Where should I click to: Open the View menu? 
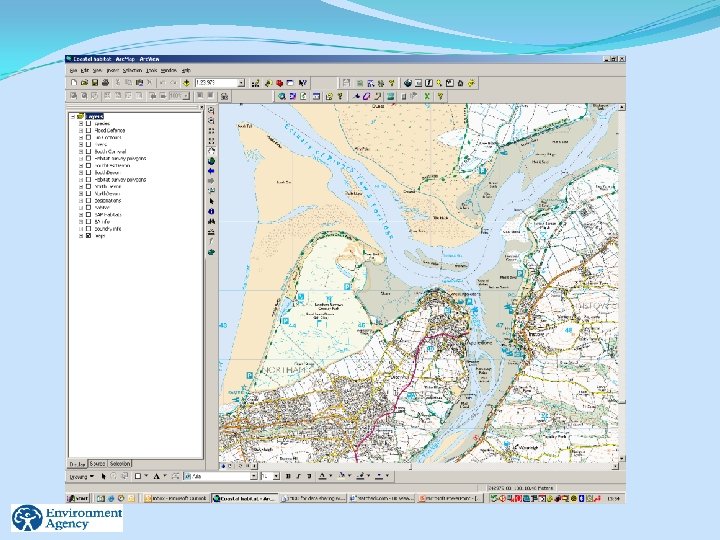(97, 71)
